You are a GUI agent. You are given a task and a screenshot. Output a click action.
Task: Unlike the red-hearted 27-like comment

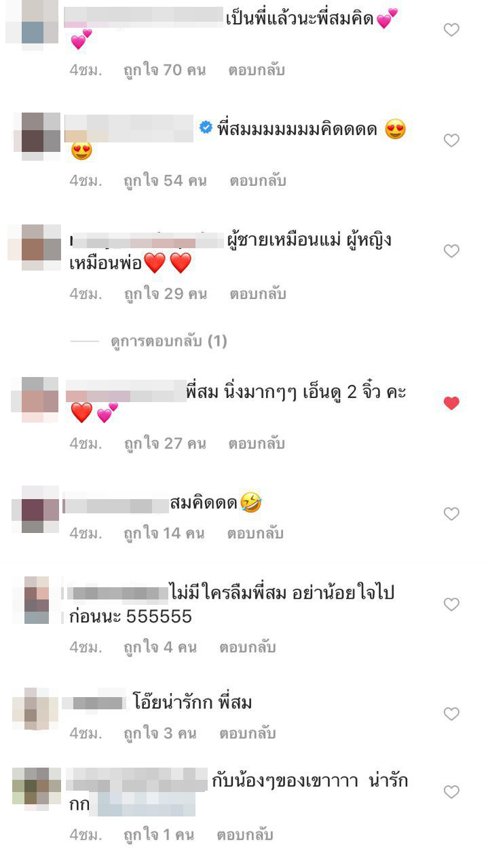[x=451, y=403]
